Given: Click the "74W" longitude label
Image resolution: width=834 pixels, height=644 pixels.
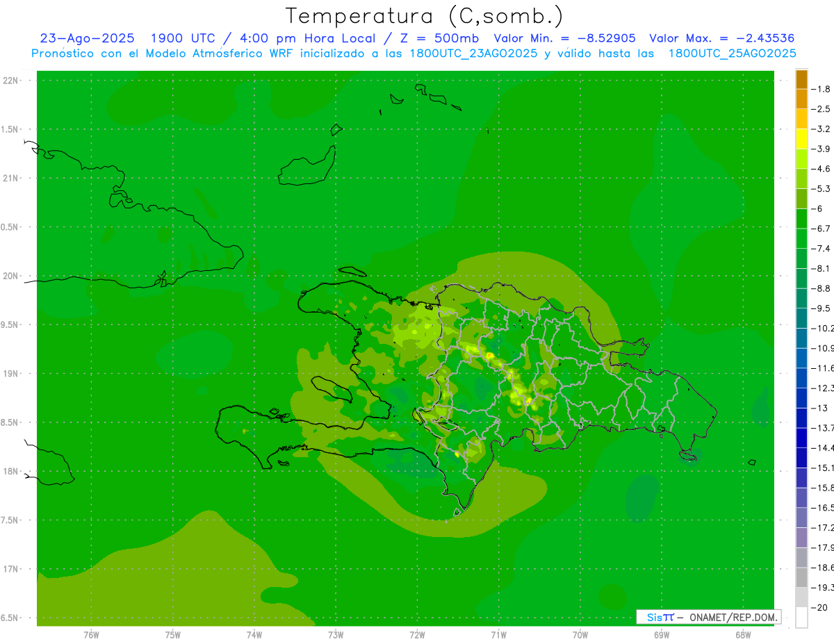Looking at the screenshot, I should (x=254, y=635).
